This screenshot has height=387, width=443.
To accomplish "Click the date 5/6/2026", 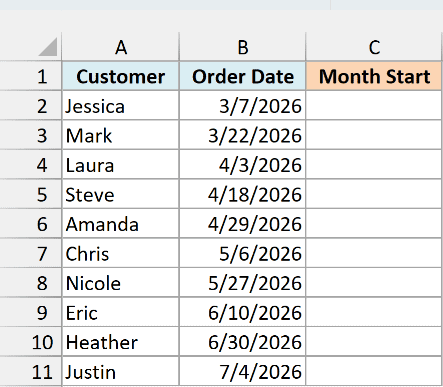I will [x=243, y=253].
